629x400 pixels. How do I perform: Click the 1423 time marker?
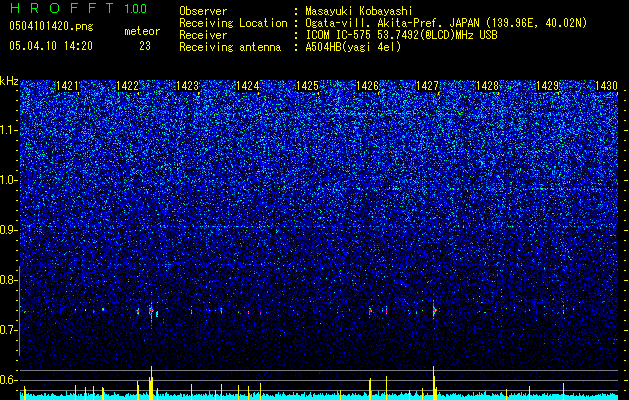[187, 86]
